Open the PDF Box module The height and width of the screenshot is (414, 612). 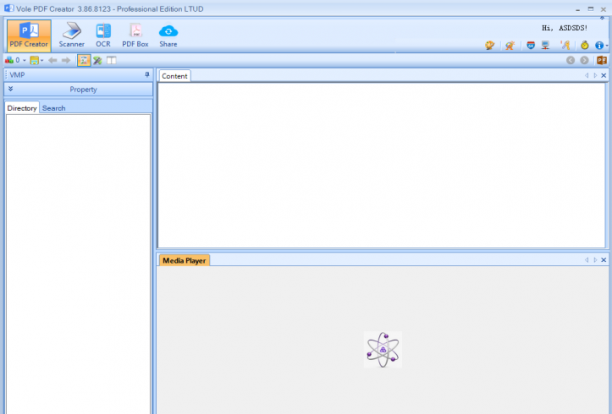coord(135,36)
